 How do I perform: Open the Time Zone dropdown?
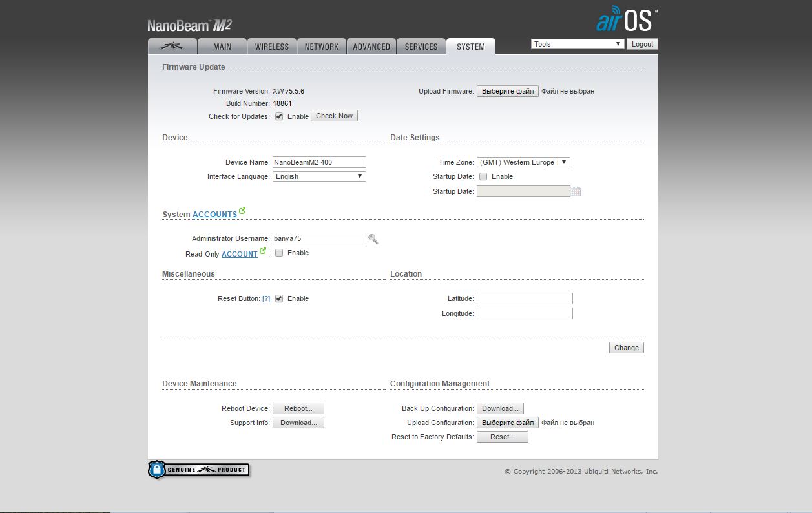coord(523,162)
